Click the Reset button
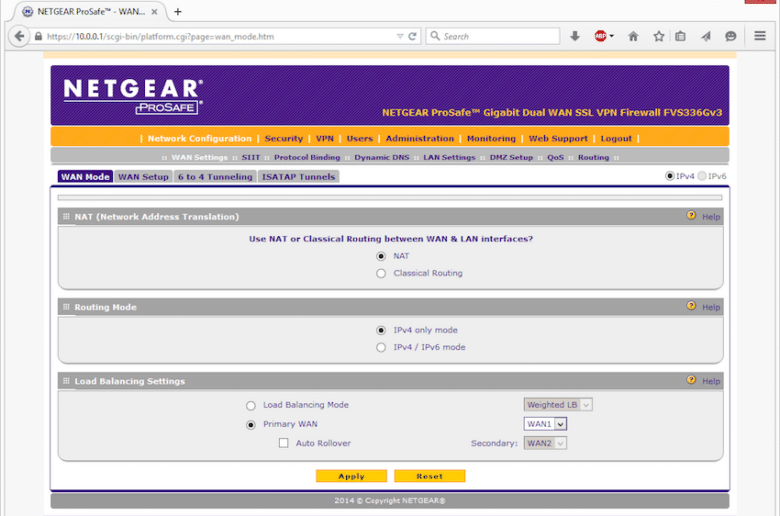The height and width of the screenshot is (516, 780). tap(430, 476)
